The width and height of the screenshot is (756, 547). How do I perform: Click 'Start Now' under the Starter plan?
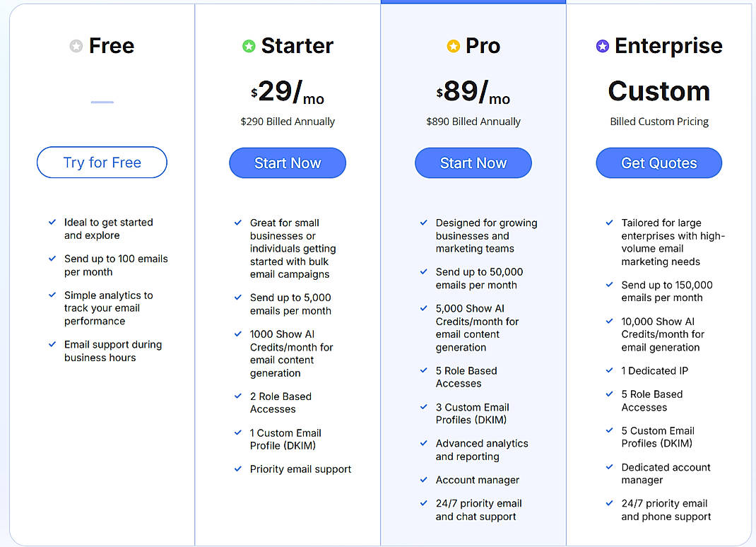287,163
